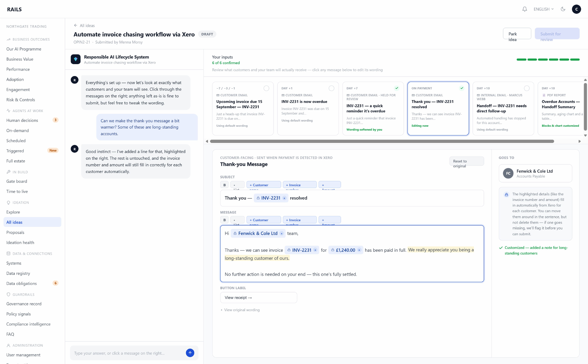Click the Reset to original button
Image resolution: width=588 pixels, height=364 pixels.
(466, 161)
